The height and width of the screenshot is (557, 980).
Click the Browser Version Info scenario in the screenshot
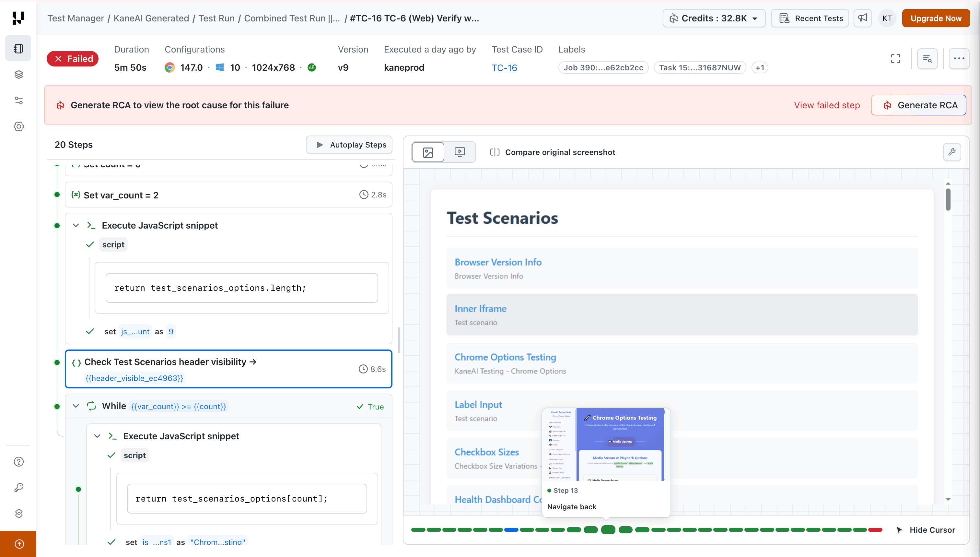pos(682,268)
